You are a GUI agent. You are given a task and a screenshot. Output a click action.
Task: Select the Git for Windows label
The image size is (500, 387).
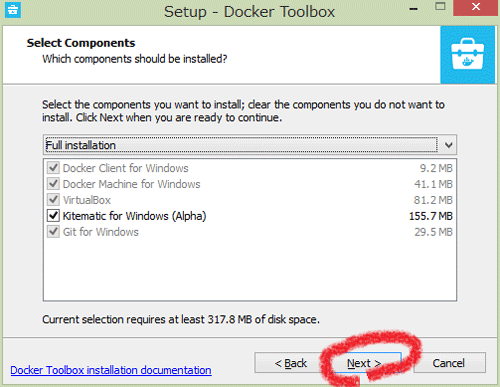point(101,232)
